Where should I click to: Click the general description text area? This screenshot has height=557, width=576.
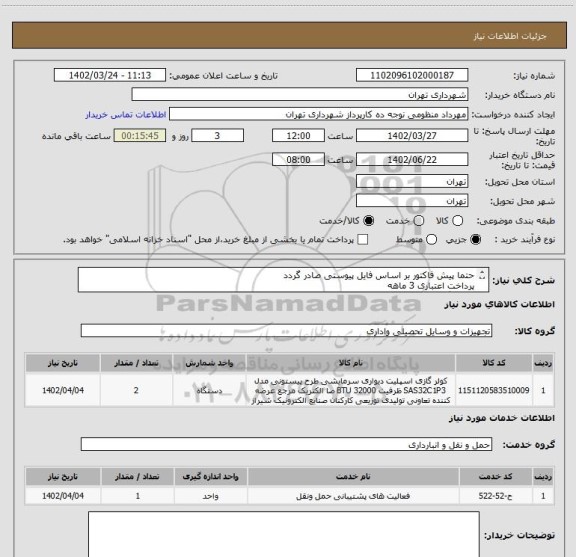[283, 280]
